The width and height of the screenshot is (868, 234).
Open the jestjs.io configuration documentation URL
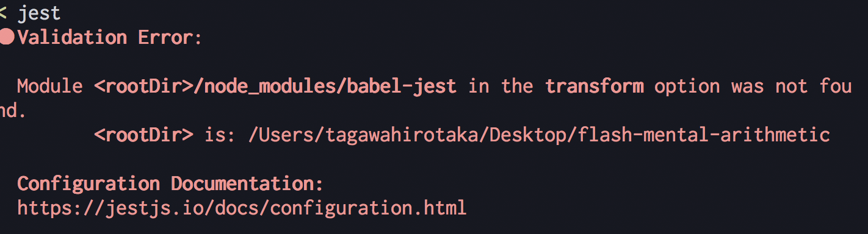click(242, 208)
